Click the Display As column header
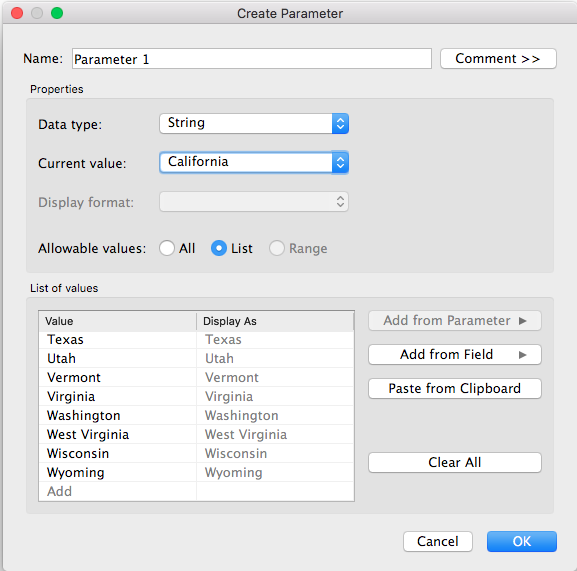The width and height of the screenshot is (577, 571). (x=275, y=321)
